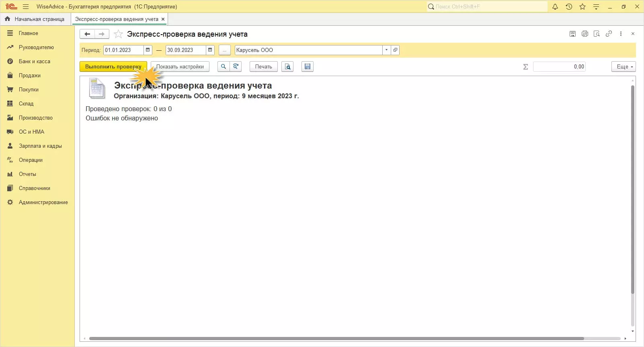Viewport: 644px width, 347px height.
Task: Open notifications bell icon
Action: tap(555, 6)
